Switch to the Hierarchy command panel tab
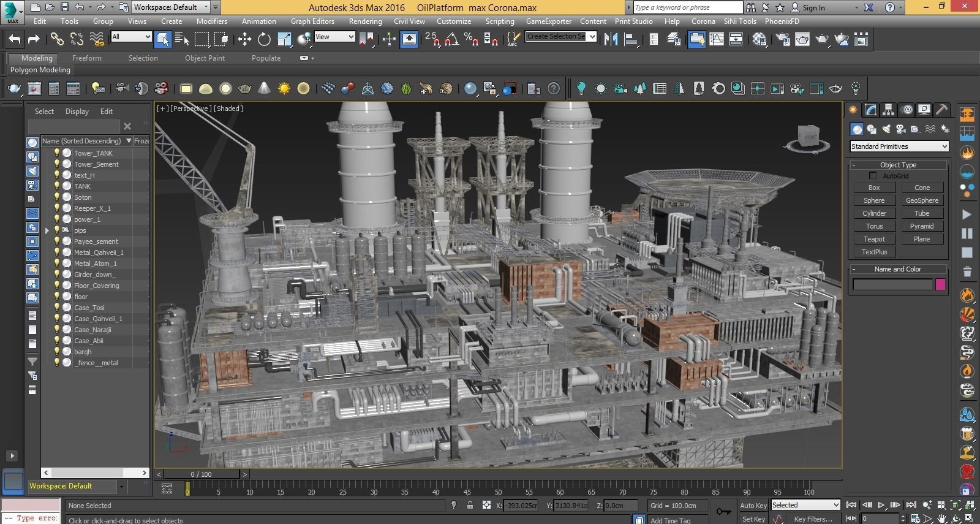Viewport: 980px width, 524px height. (888, 110)
